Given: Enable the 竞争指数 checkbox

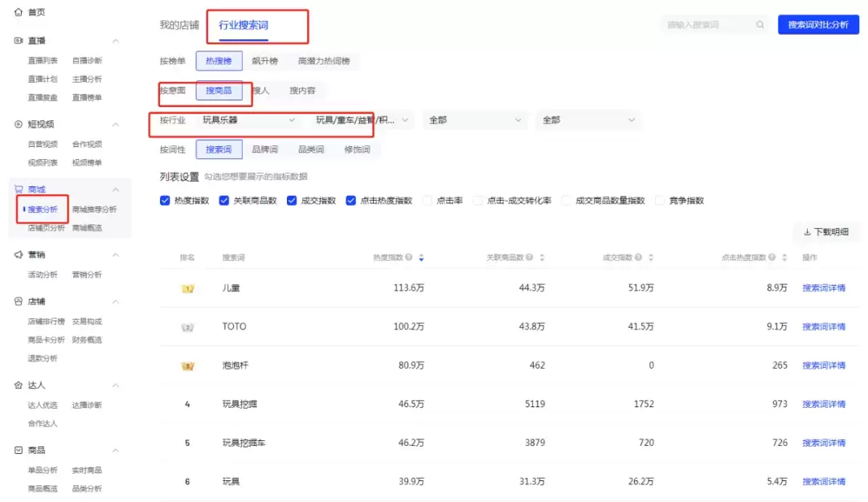Looking at the screenshot, I should click(661, 201).
